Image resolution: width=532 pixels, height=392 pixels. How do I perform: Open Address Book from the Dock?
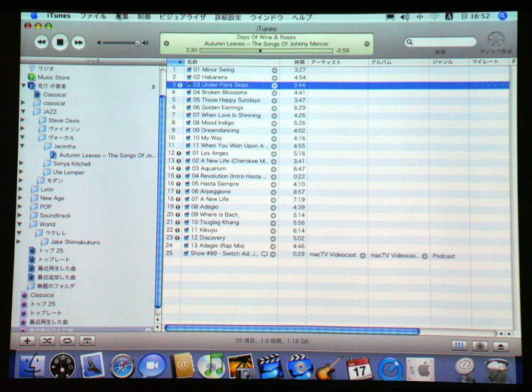coord(183,365)
